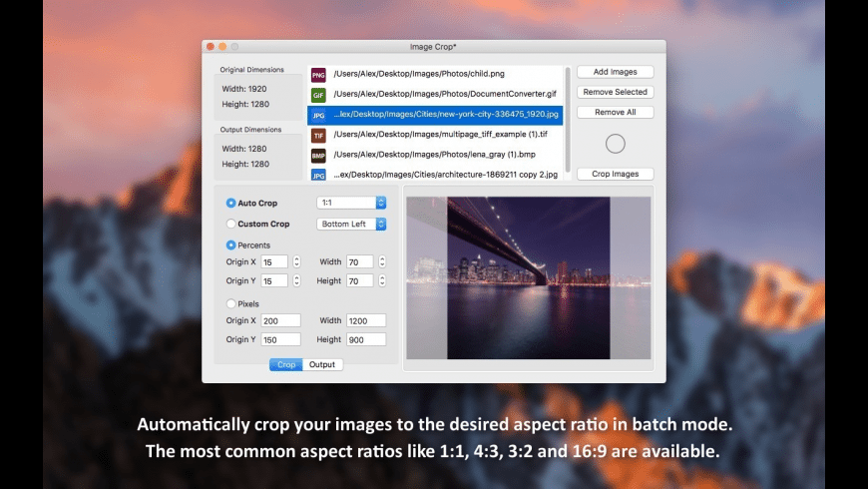
Task: Click the Percents Origin X stepper
Action: [x=296, y=261]
